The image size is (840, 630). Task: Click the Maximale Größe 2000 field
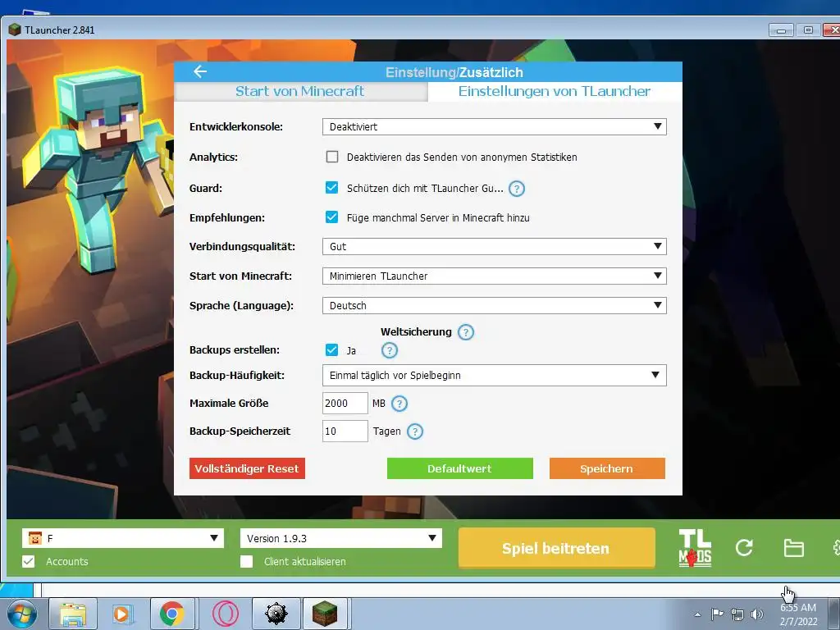click(x=345, y=404)
